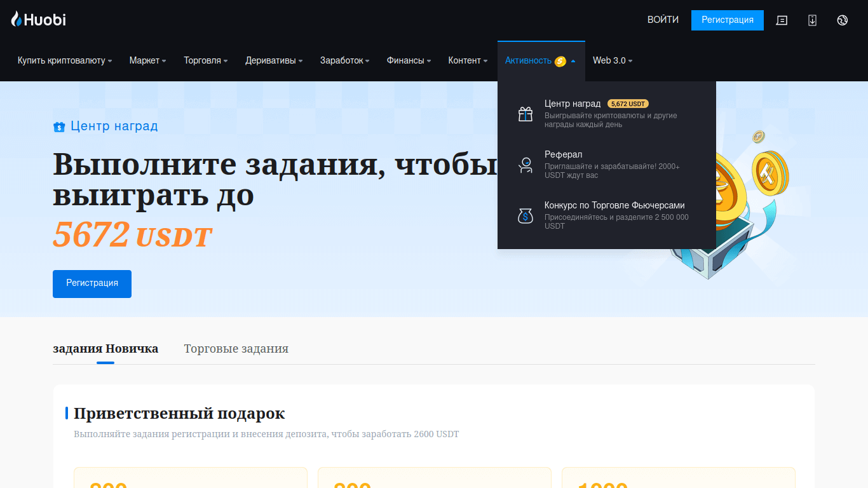Switch to the Торговые задания tab
Viewport: 868px width, 488px height.
tap(236, 349)
